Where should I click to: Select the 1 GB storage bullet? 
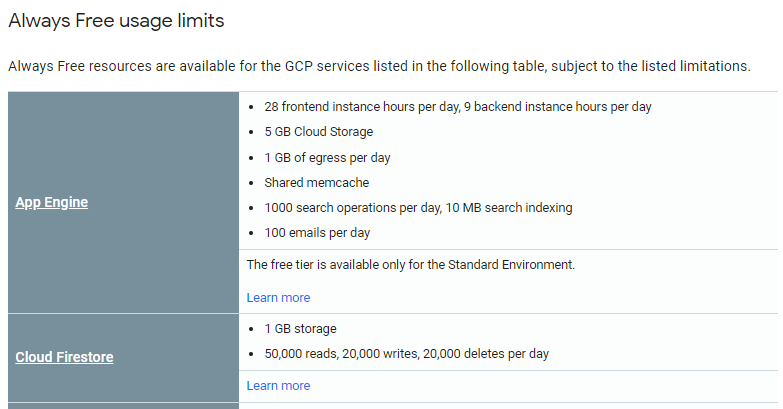(x=300, y=329)
